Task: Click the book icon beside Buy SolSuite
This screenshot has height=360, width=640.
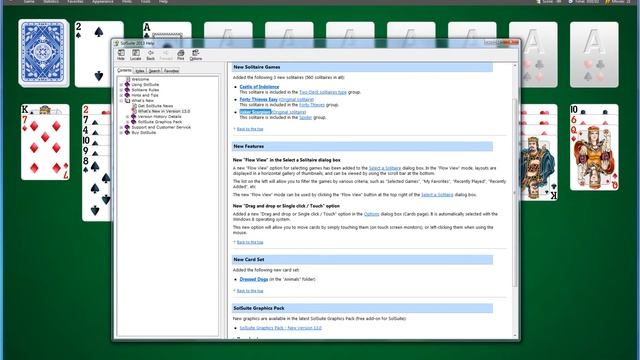Action: point(127,132)
